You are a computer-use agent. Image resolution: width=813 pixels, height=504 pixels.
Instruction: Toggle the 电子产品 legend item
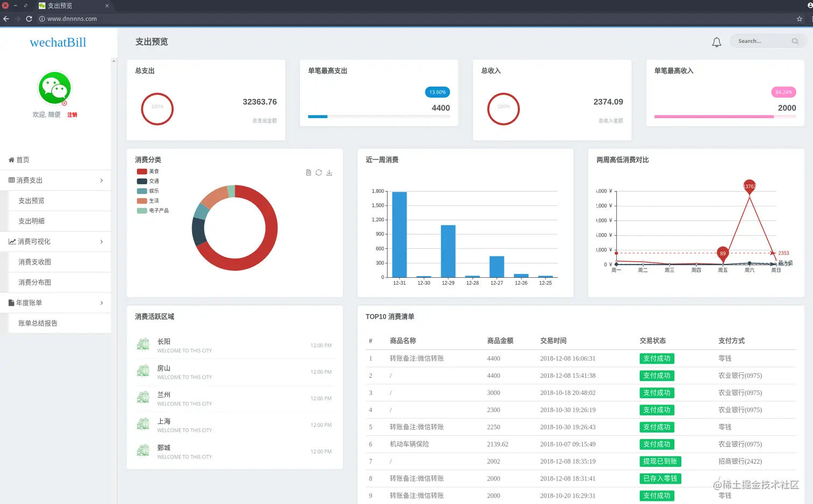(153, 211)
